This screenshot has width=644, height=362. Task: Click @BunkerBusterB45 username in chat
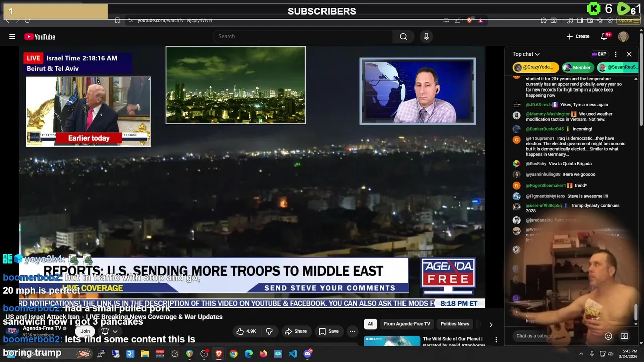point(545,129)
